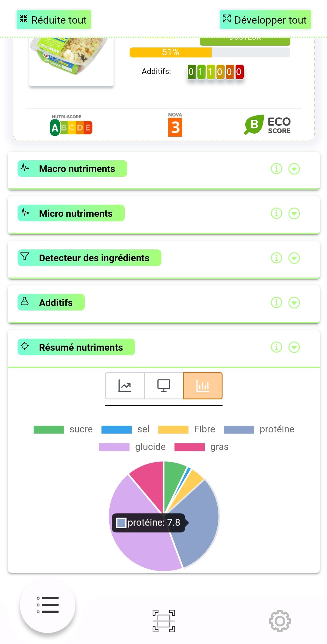The image size is (327, 644).
Task: Open the settings gear icon
Action: pyautogui.click(x=280, y=621)
